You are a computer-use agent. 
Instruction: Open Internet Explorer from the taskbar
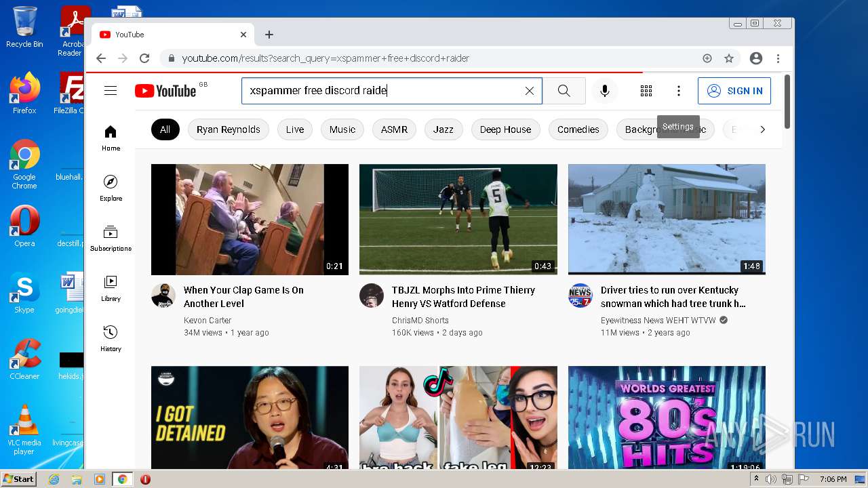tap(54, 479)
